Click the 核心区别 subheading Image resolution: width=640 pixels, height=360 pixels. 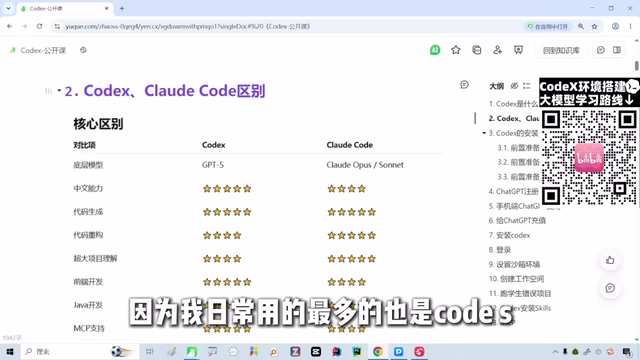(98, 124)
